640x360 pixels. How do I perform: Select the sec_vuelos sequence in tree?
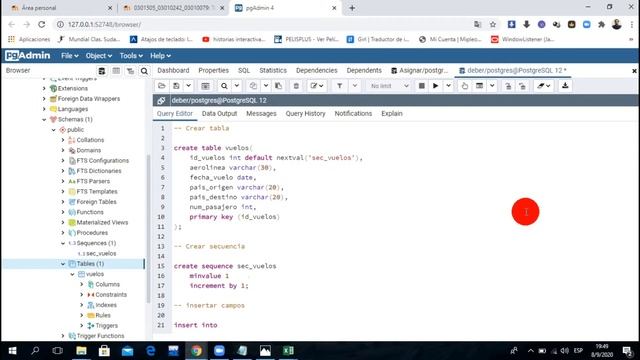click(101, 253)
